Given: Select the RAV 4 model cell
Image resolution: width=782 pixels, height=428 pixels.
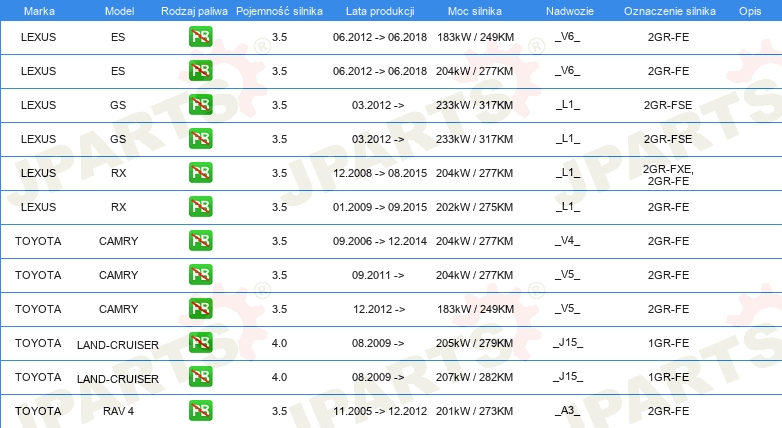Looking at the screenshot, I should [x=118, y=411].
